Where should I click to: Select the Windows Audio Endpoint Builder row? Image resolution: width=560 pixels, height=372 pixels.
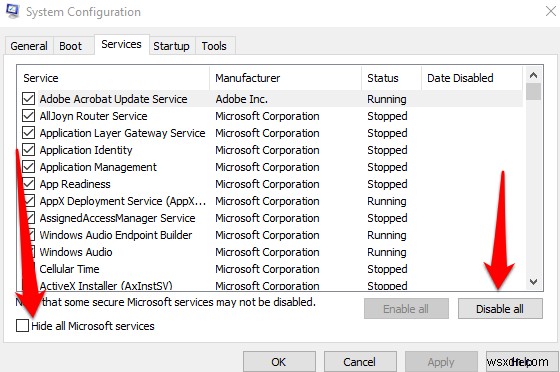(270, 235)
